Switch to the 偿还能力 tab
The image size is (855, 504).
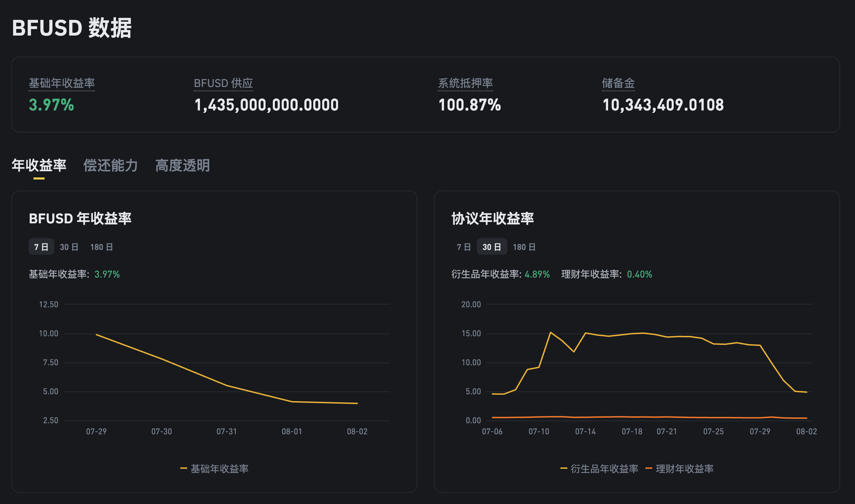(111, 166)
